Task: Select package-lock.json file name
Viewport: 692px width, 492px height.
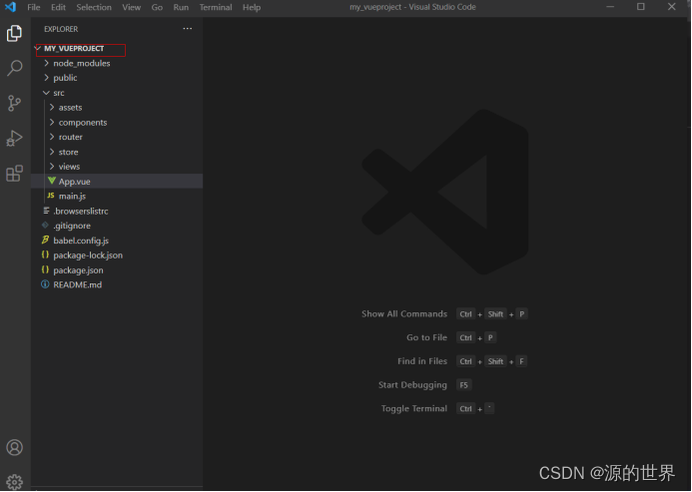Action: 88,255
